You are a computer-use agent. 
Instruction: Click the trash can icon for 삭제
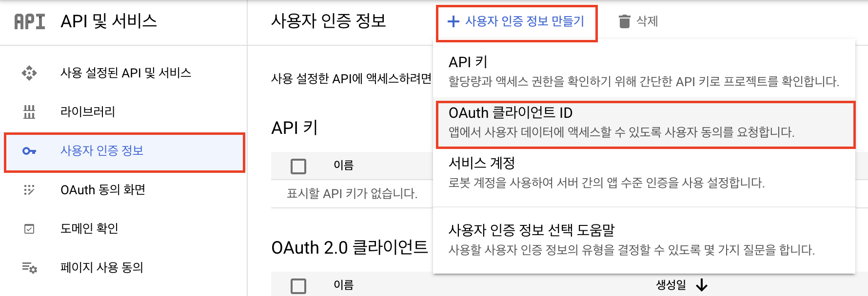(624, 21)
